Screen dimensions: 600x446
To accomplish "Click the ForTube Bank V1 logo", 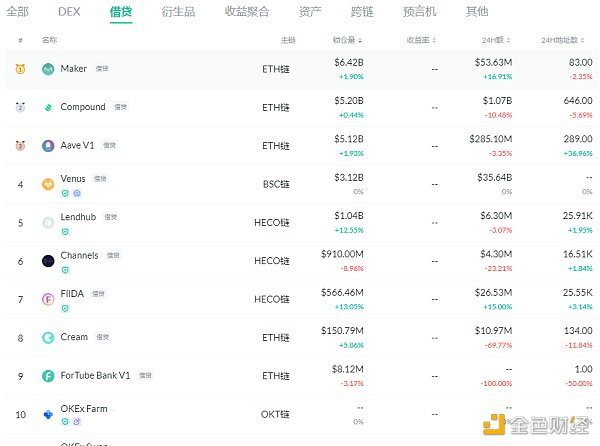I will point(48,376).
